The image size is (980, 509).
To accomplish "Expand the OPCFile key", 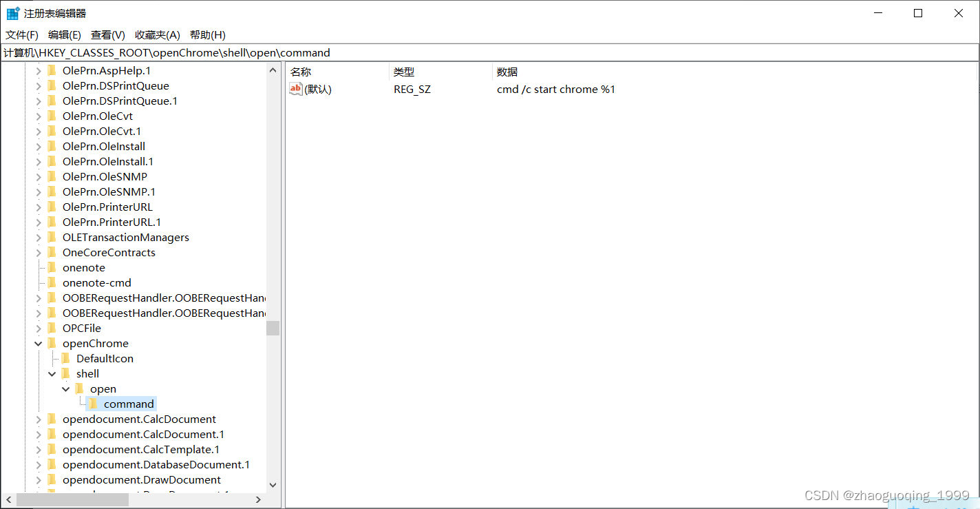I will click(39, 328).
